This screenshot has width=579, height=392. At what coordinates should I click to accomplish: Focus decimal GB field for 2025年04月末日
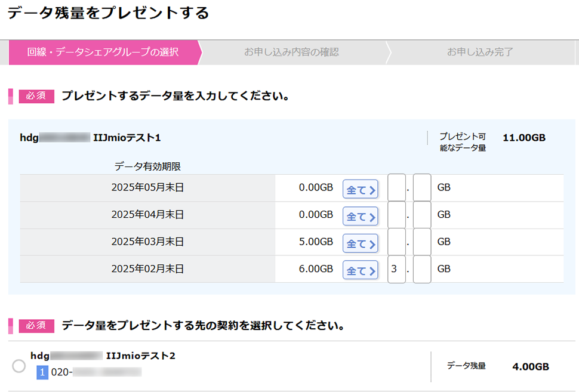coord(422,215)
